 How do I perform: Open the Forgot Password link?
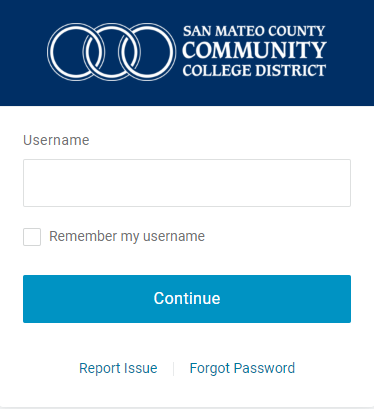(242, 368)
